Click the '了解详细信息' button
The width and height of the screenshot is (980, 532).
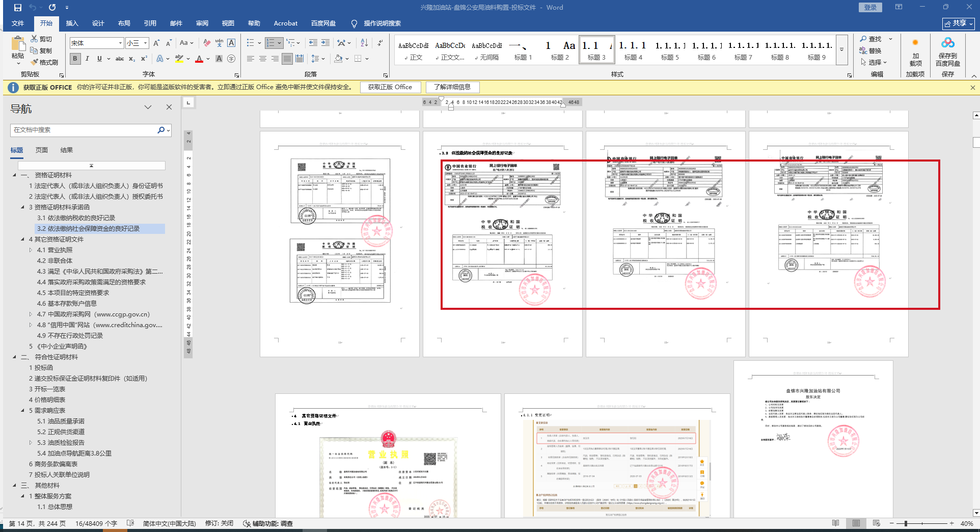pos(452,87)
